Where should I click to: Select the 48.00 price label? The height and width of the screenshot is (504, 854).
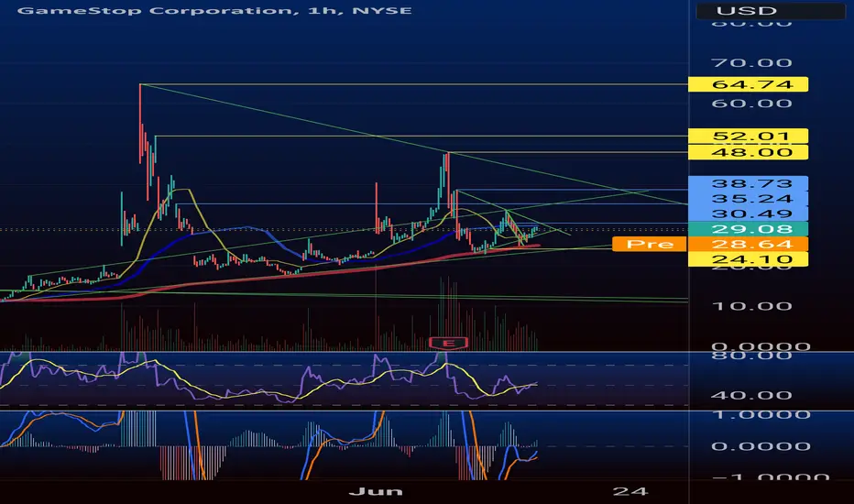point(749,152)
